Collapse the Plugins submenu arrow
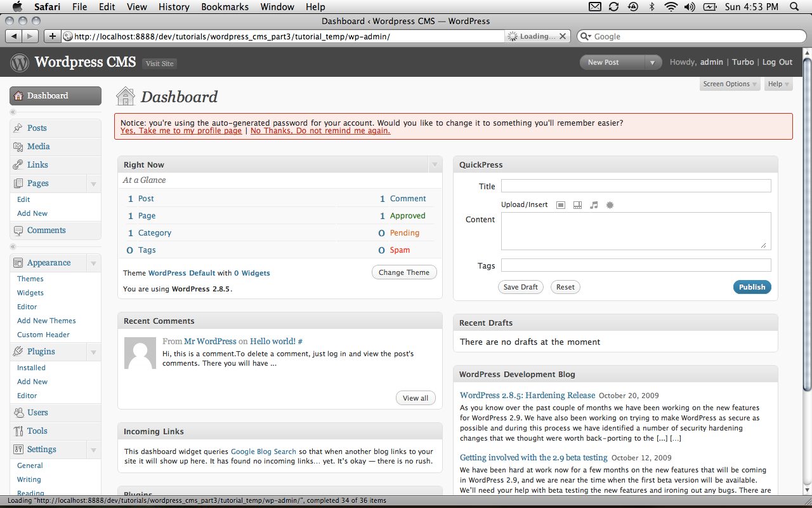Viewport: 812px width, 508px height. (x=93, y=352)
